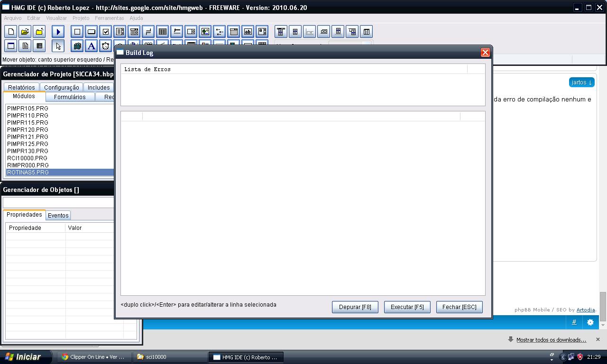Image resolution: width=607 pixels, height=364 pixels.
Task: Select the Image control tool
Action: (x=205, y=32)
